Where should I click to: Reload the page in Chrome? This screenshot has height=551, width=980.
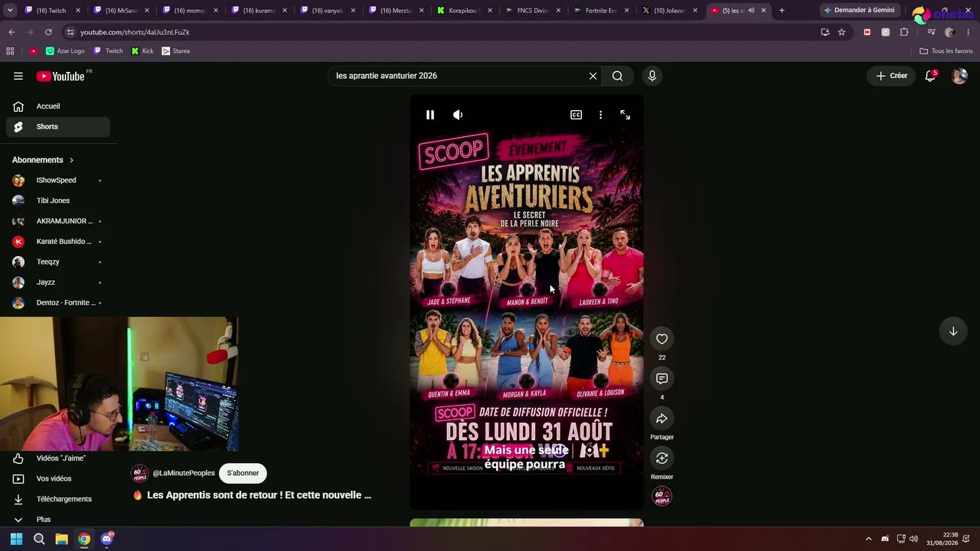click(x=48, y=32)
